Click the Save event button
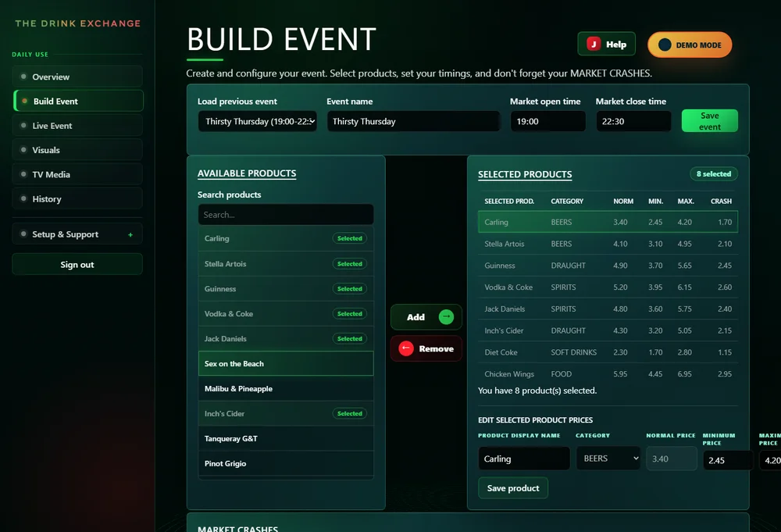Viewport: 781px width, 532px height. 710,121
